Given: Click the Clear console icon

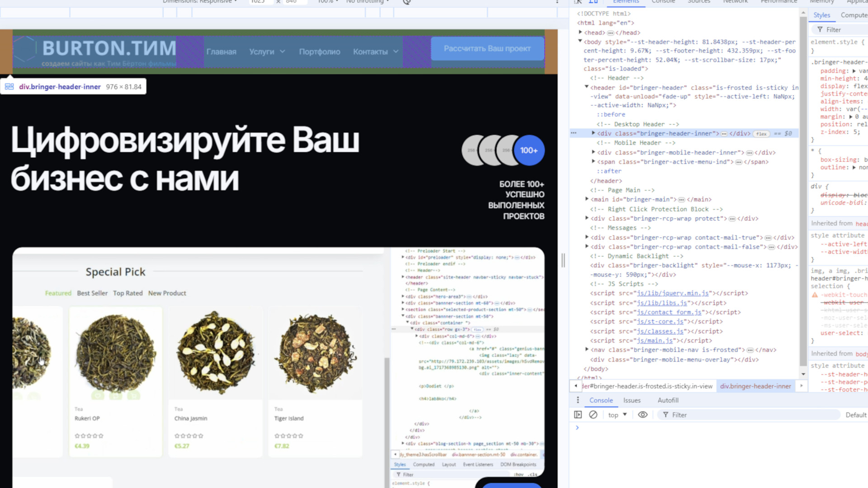Looking at the screenshot, I should pyautogui.click(x=593, y=415).
